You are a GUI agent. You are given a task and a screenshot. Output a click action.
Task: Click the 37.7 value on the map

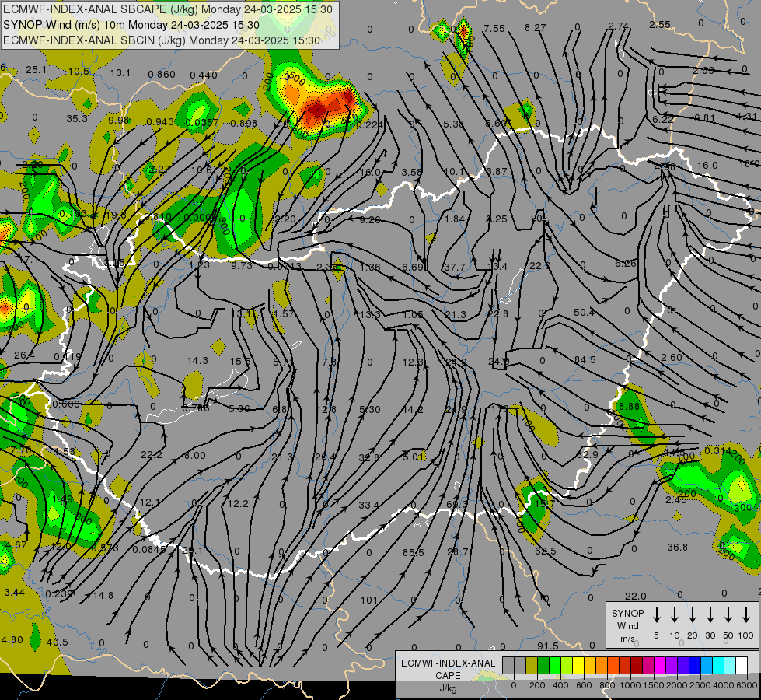click(454, 268)
